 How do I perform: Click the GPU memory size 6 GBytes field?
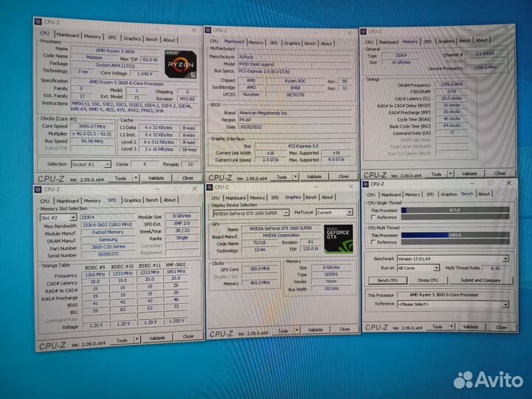(331, 267)
